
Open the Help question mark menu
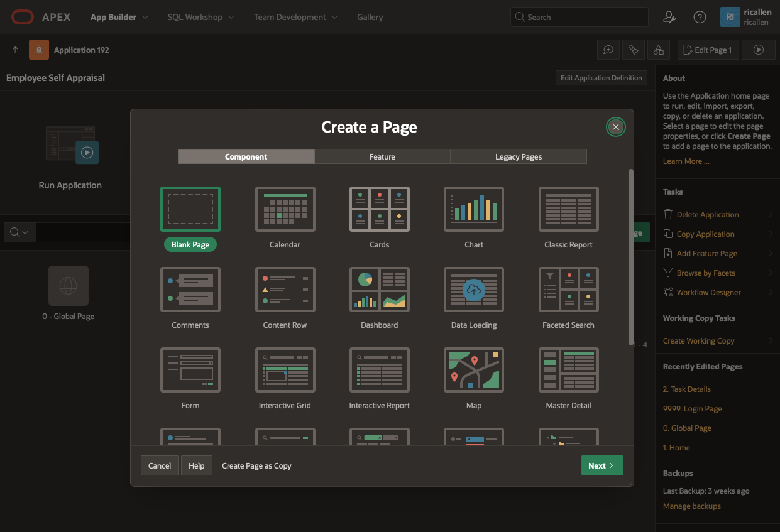pyautogui.click(x=700, y=17)
